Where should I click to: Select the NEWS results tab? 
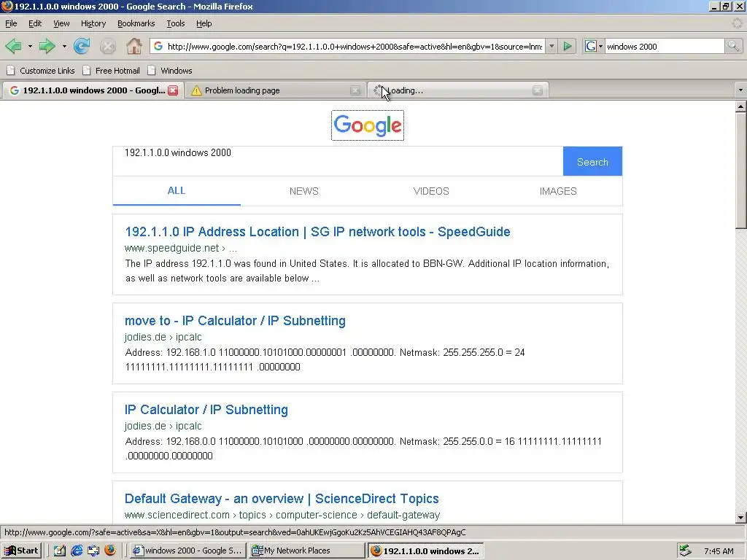point(304,191)
